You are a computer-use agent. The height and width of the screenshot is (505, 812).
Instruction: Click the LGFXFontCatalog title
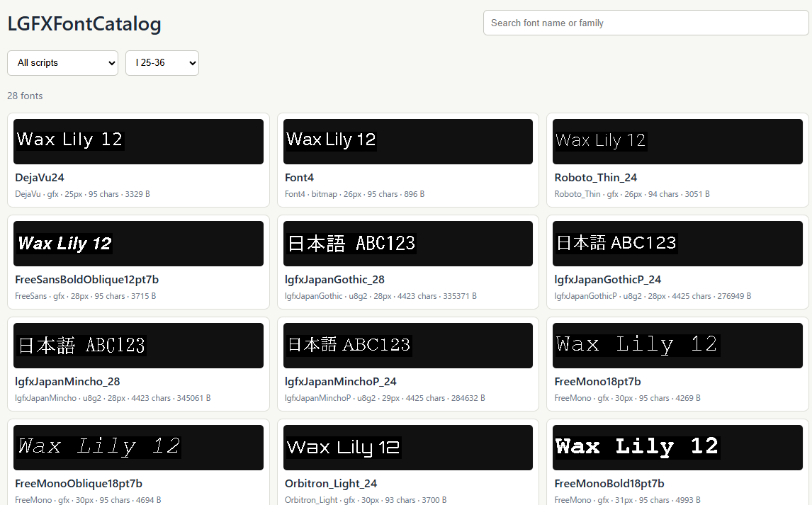[84, 24]
